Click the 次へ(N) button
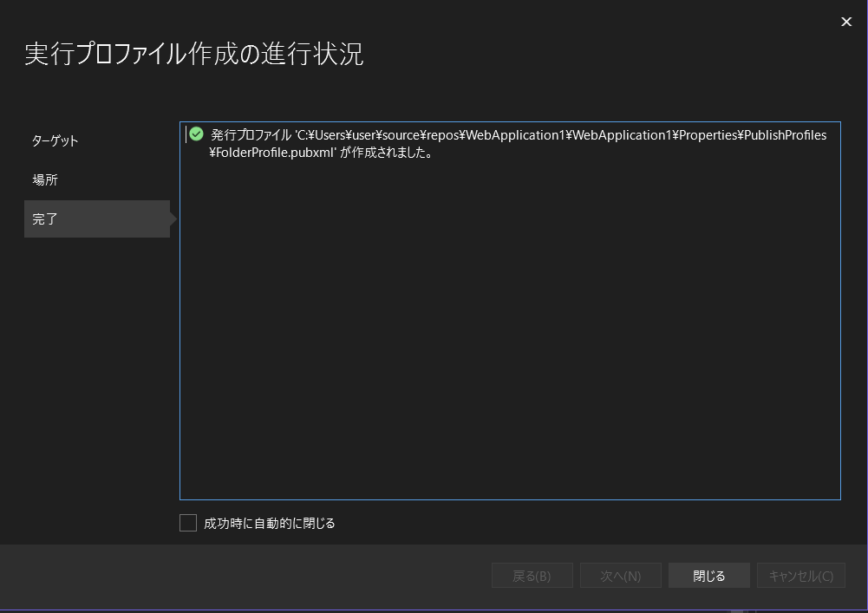Image resolution: width=868 pixels, height=613 pixels. click(x=620, y=575)
